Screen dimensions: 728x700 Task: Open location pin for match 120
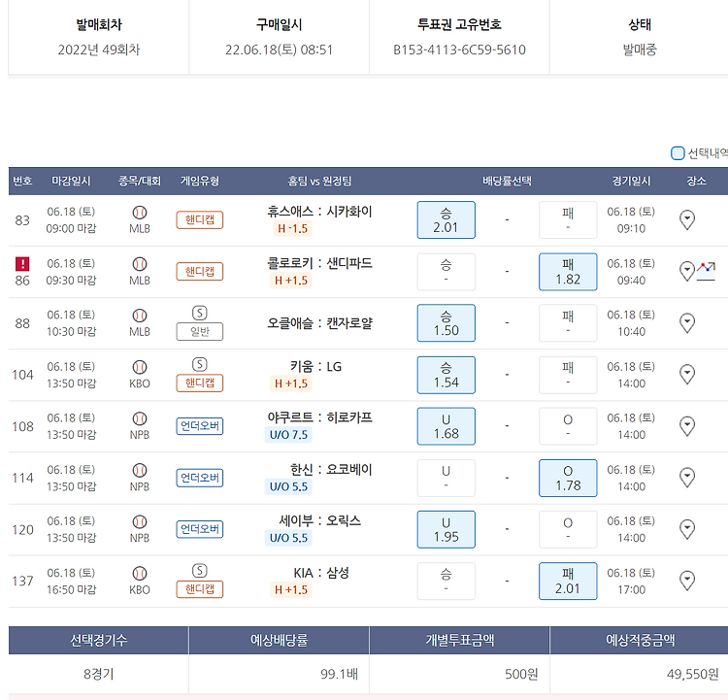[686, 529]
